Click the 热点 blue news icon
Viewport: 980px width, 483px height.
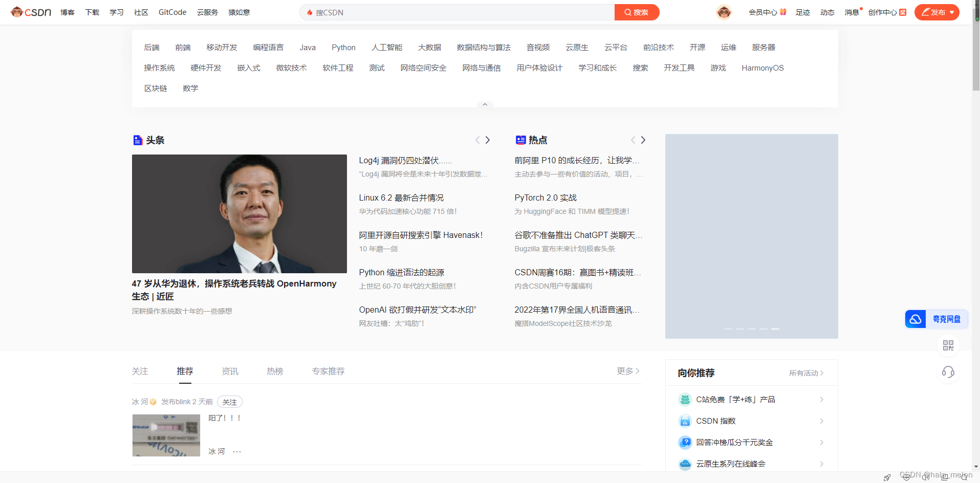[x=520, y=140]
